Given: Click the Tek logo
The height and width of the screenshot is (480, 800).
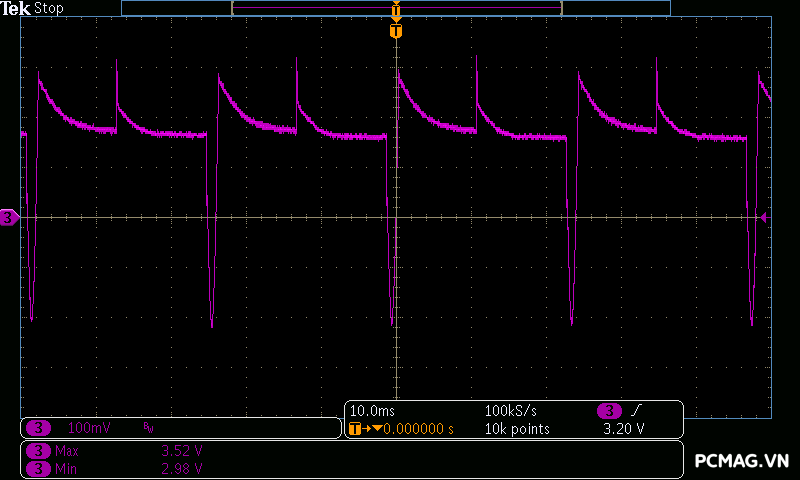Looking at the screenshot, I should click(x=16, y=8).
